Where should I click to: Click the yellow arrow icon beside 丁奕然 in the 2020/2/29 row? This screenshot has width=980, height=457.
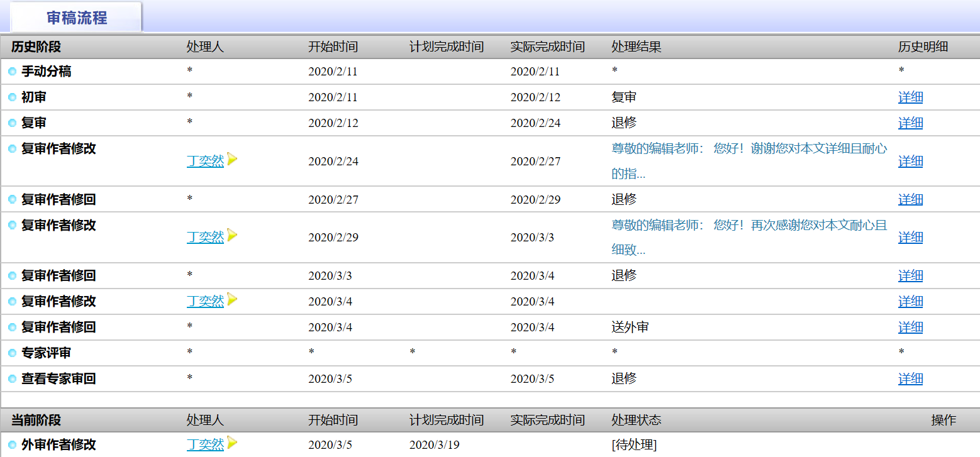tap(232, 235)
